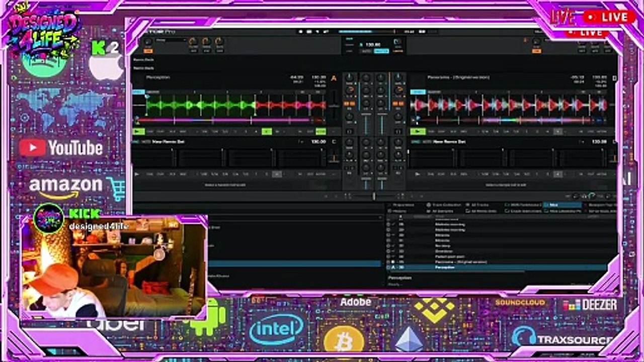The width and height of the screenshot is (644, 362).
Task: Click the green play button on deck A
Action: point(139,131)
